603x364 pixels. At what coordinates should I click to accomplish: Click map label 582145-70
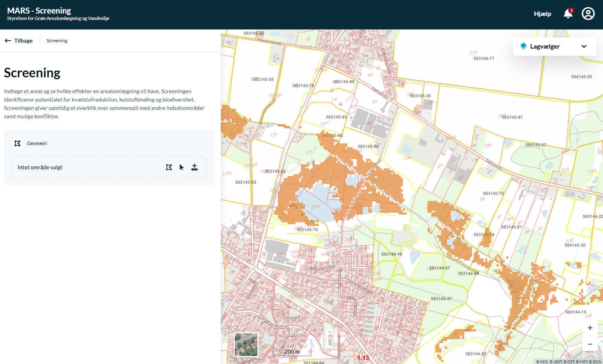307,230
